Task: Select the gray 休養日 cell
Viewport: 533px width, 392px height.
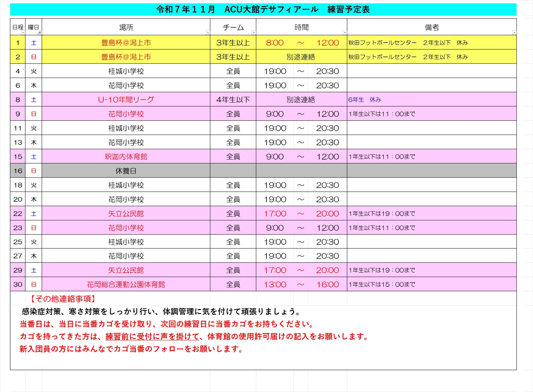Action: (126, 171)
